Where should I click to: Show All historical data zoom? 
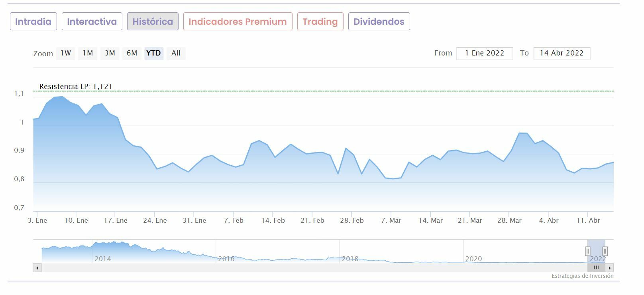coord(176,53)
